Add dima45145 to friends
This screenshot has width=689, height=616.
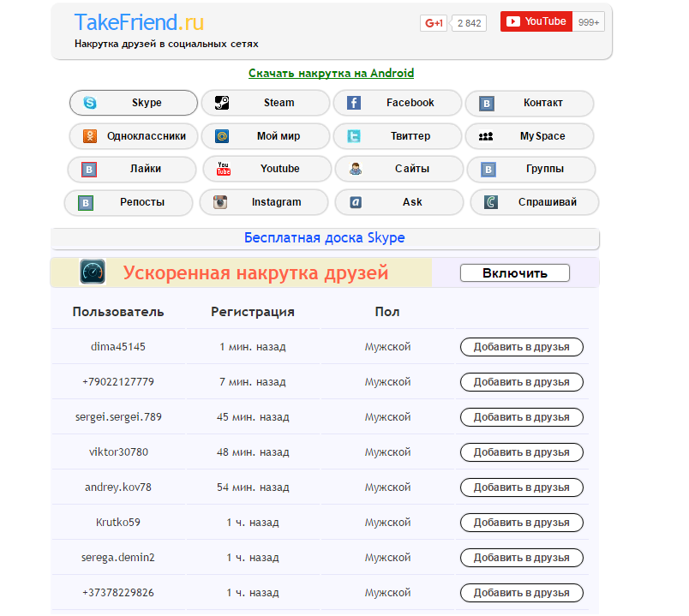click(522, 347)
